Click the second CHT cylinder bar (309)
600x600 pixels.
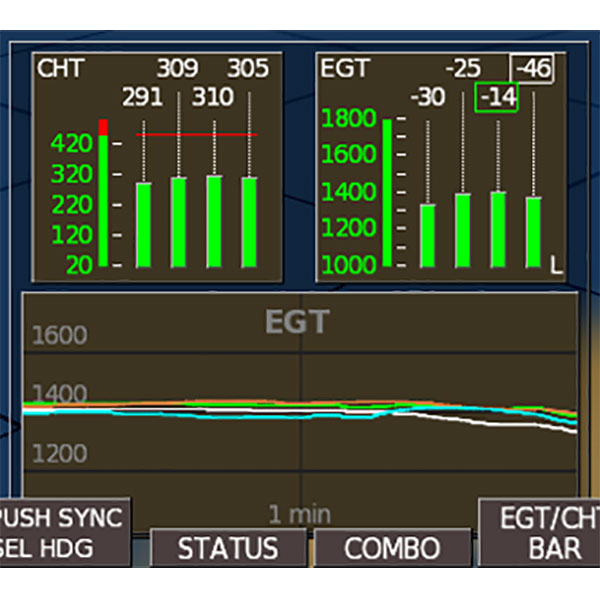[x=179, y=222]
